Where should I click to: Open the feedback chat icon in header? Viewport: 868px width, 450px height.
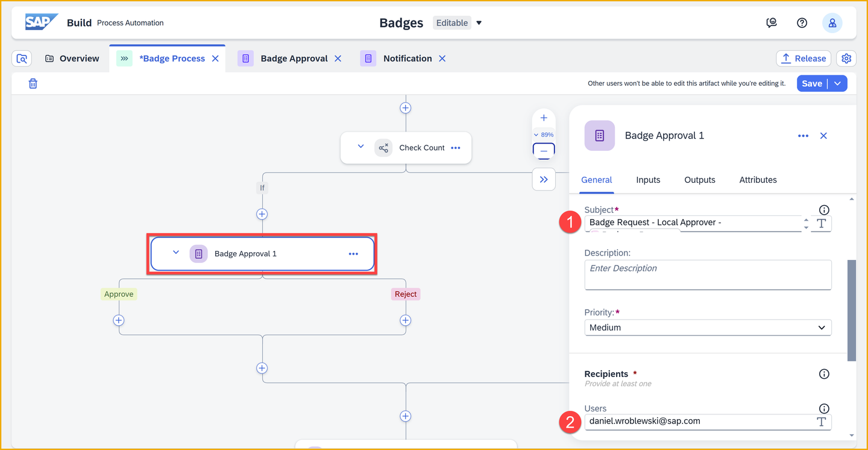(772, 23)
